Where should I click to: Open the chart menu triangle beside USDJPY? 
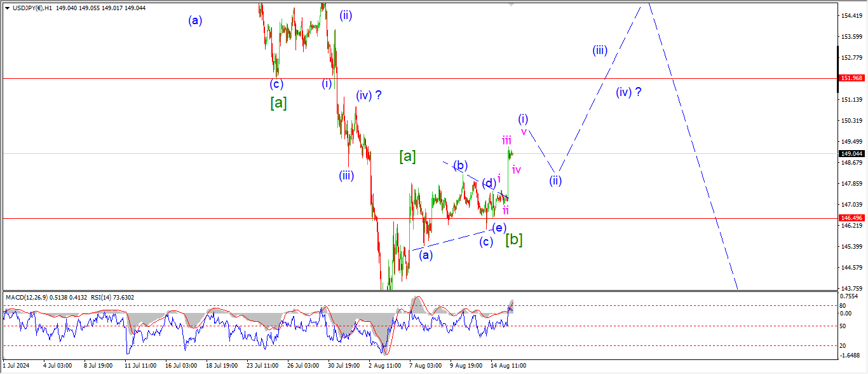click(6, 8)
